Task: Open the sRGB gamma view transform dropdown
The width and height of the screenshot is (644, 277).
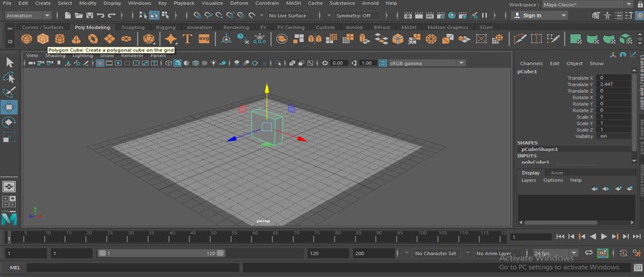Action: click(x=426, y=63)
